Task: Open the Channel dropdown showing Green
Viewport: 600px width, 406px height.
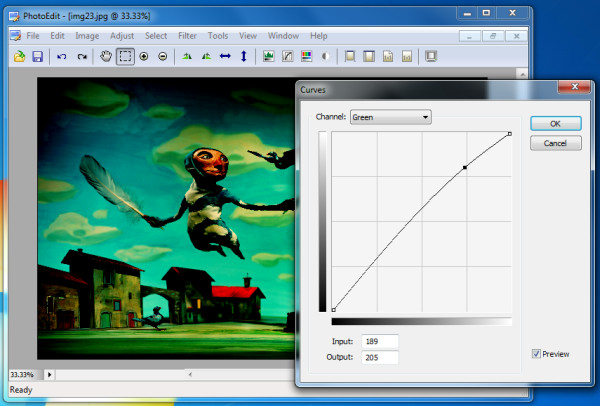Action: 391,117
